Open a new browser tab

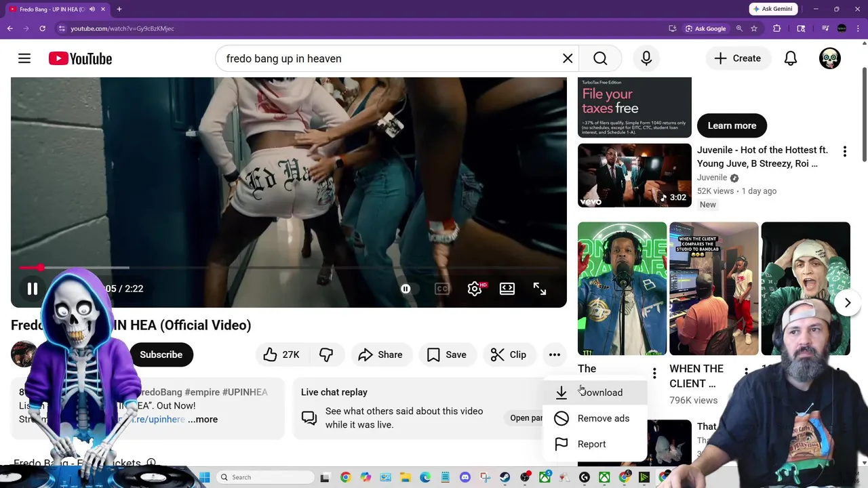(x=119, y=9)
